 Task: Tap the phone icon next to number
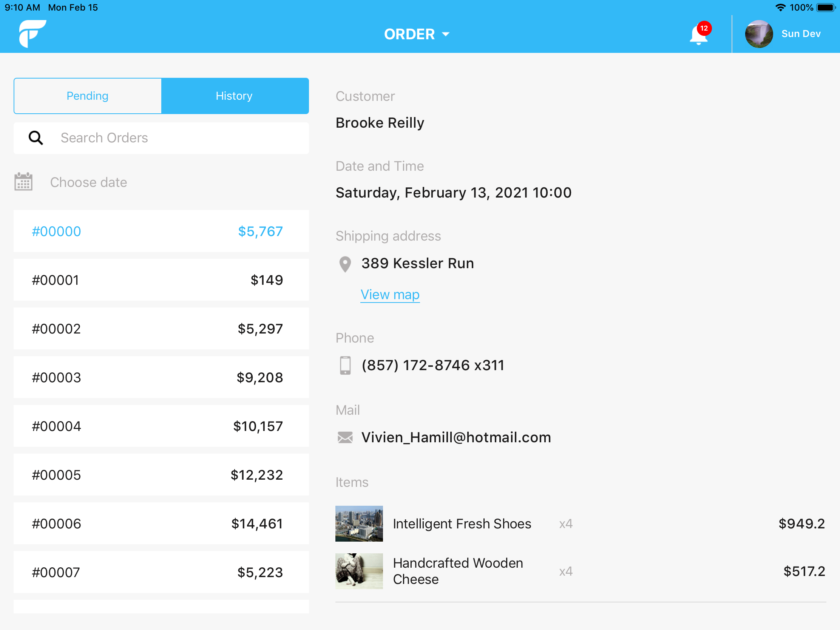[345, 365]
